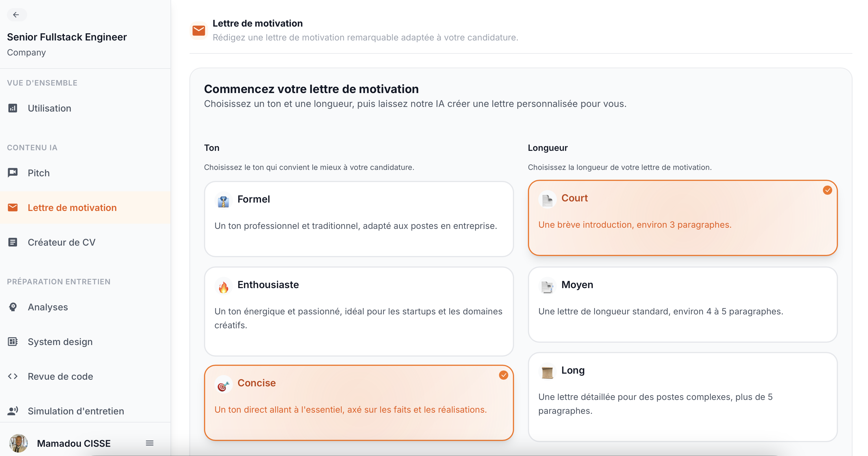
Task: Open Analyses via the lightbulb icon
Action: coord(13,307)
